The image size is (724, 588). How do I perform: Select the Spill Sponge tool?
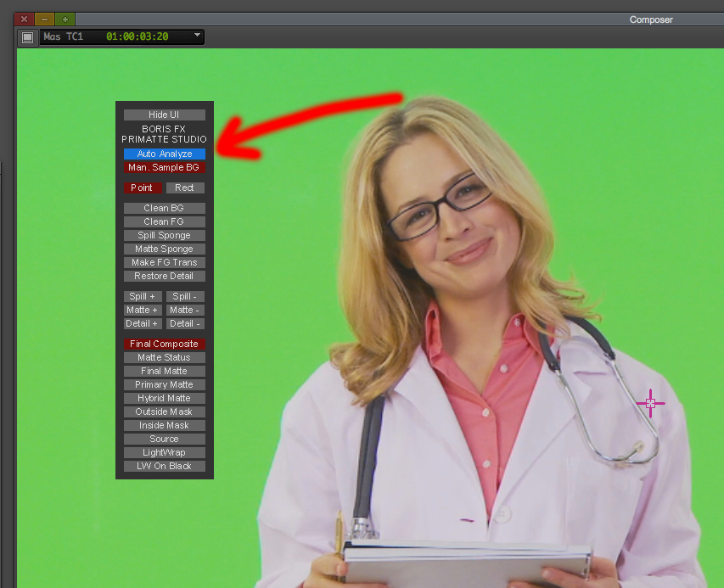164,235
